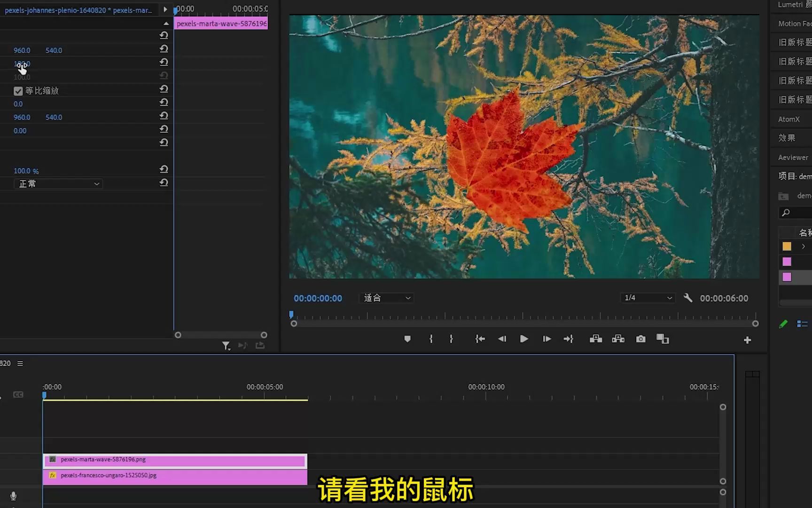Click the Lift icon in the transport controls
The image size is (812, 508).
[x=595, y=339]
